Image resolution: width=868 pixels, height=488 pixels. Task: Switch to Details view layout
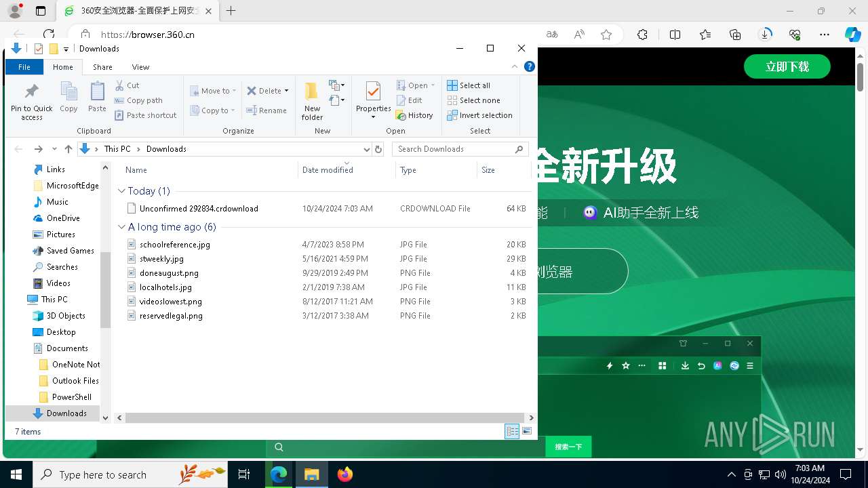(512, 431)
